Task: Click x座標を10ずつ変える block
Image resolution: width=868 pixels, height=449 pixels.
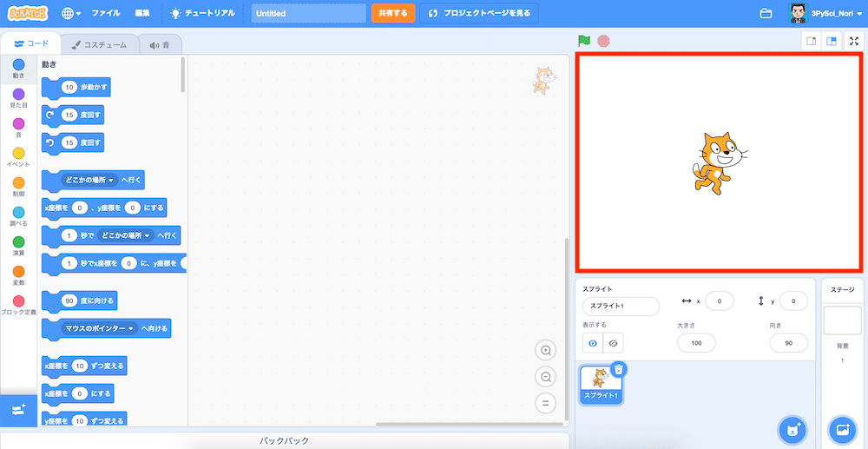Action: (x=85, y=366)
